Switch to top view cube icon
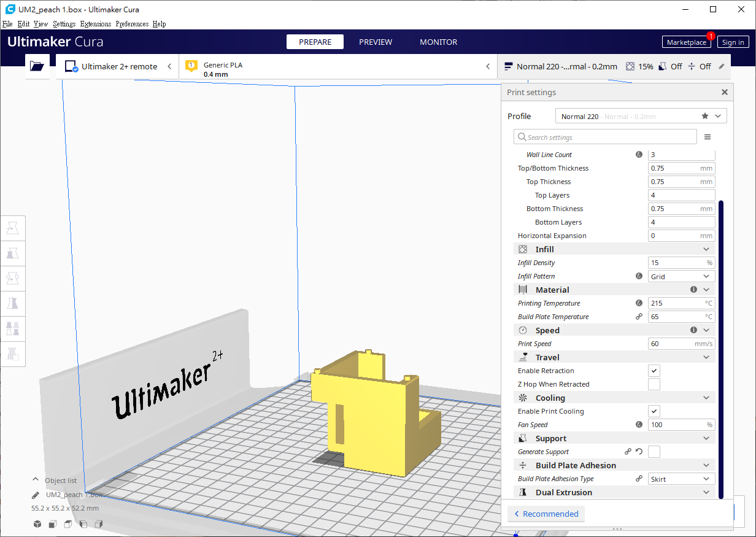 point(68,524)
